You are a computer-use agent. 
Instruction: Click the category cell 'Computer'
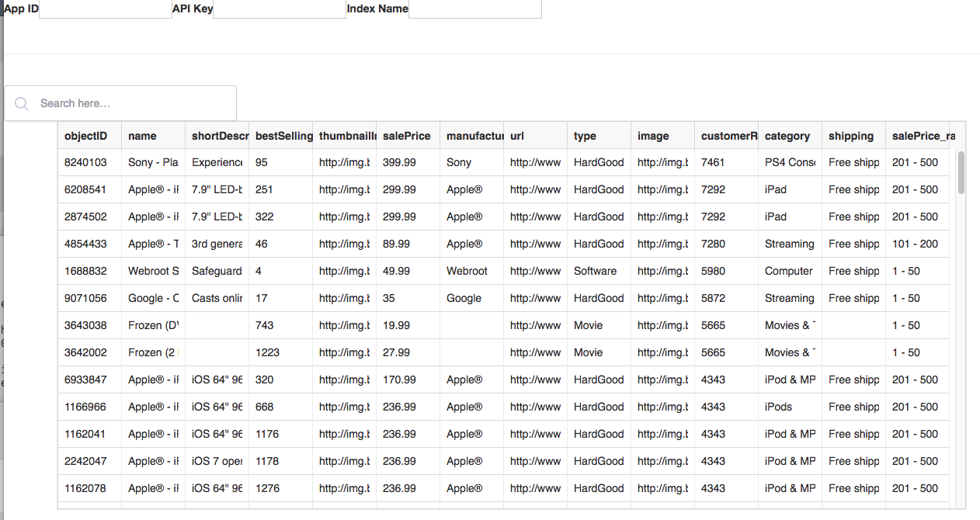(790, 271)
